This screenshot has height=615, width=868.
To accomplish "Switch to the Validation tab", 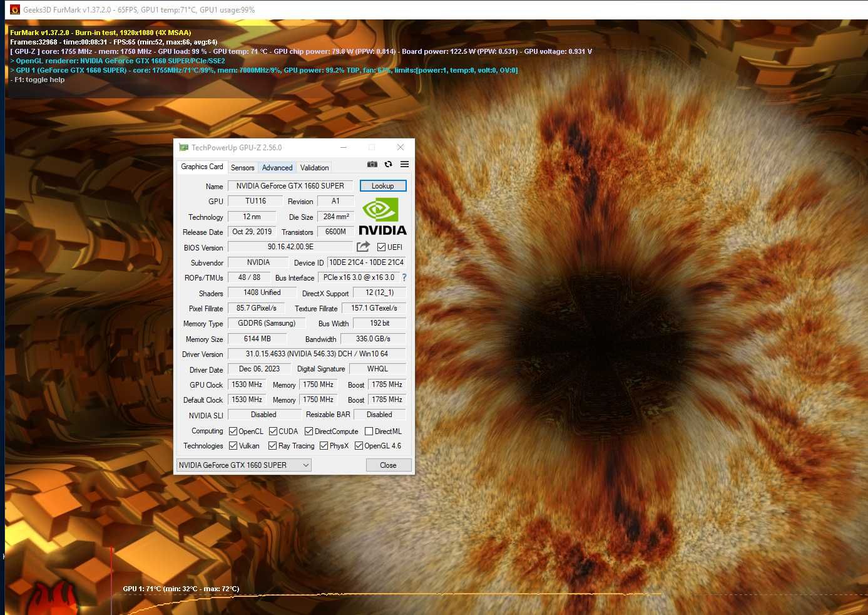I will [x=314, y=168].
